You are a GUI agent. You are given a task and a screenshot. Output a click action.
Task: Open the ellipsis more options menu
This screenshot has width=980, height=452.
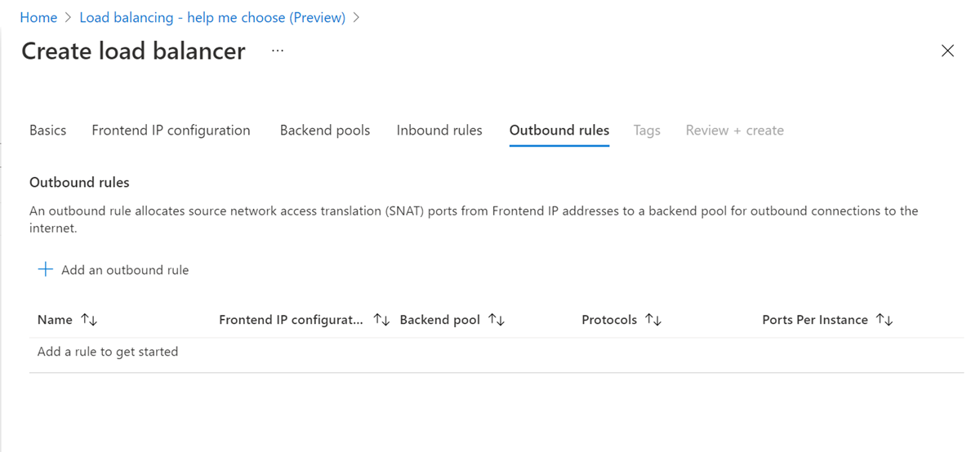tap(278, 51)
